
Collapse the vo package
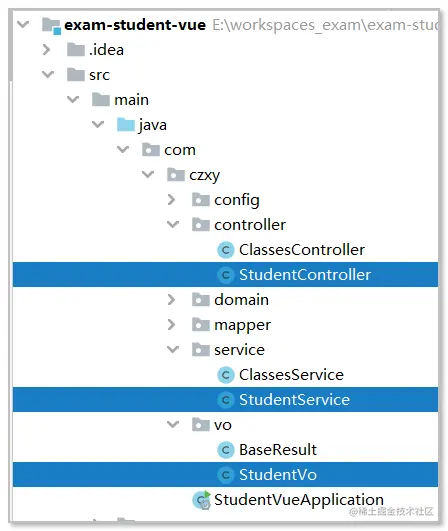tap(173, 424)
